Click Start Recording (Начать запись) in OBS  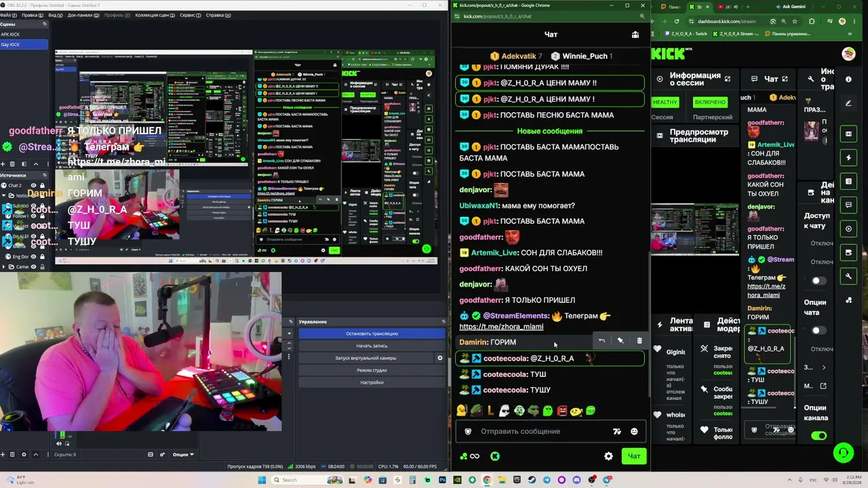tap(372, 346)
